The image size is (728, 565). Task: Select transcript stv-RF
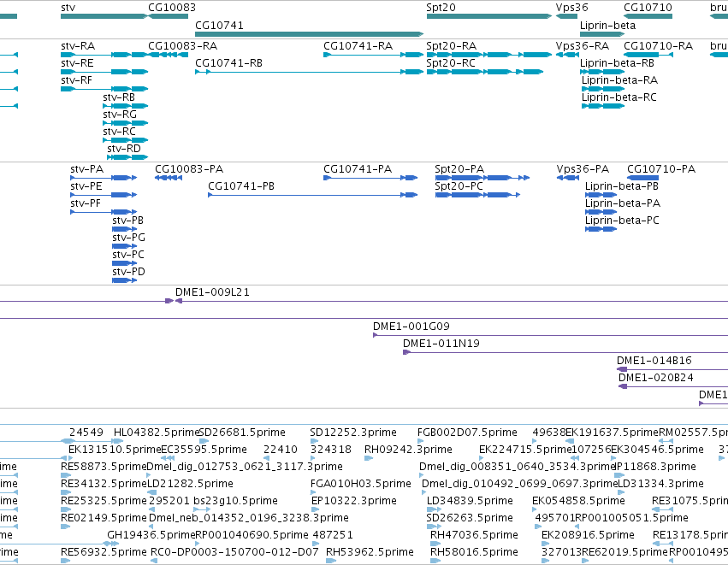[x=104, y=89]
